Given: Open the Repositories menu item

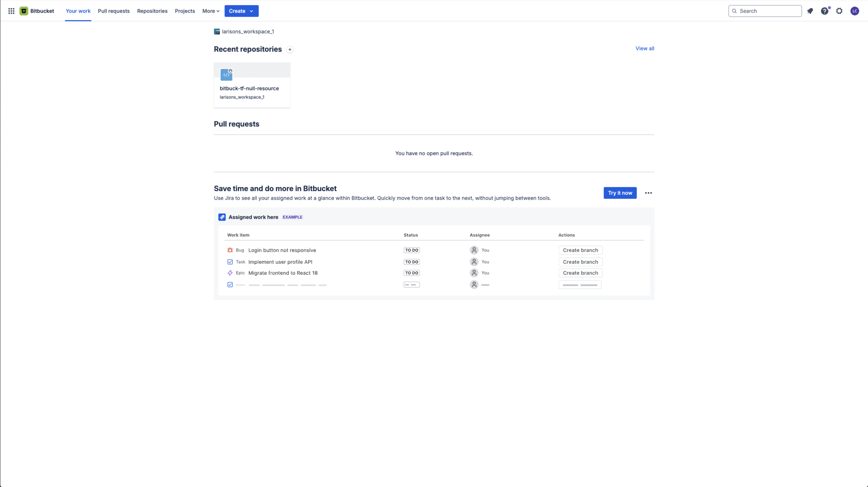Looking at the screenshot, I should (x=152, y=11).
